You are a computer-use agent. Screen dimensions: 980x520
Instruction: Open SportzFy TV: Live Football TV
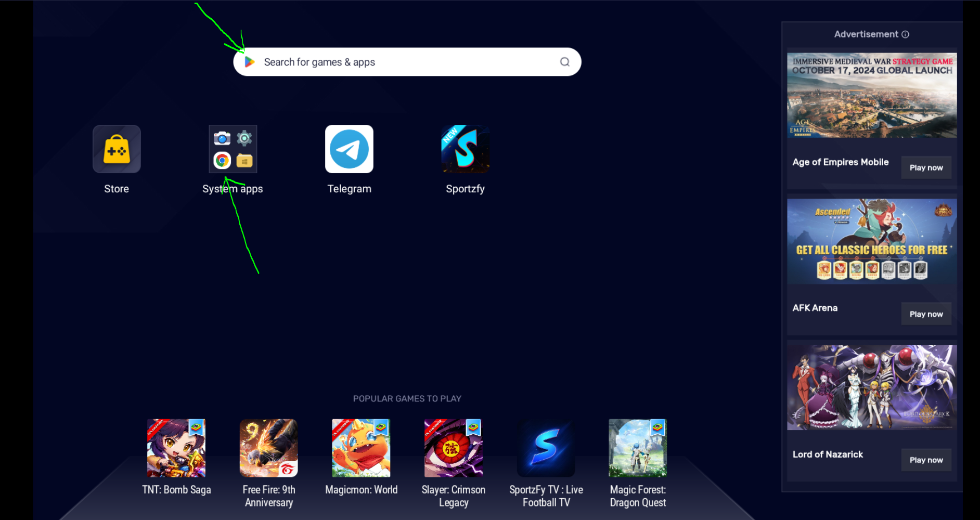tap(546, 448)
